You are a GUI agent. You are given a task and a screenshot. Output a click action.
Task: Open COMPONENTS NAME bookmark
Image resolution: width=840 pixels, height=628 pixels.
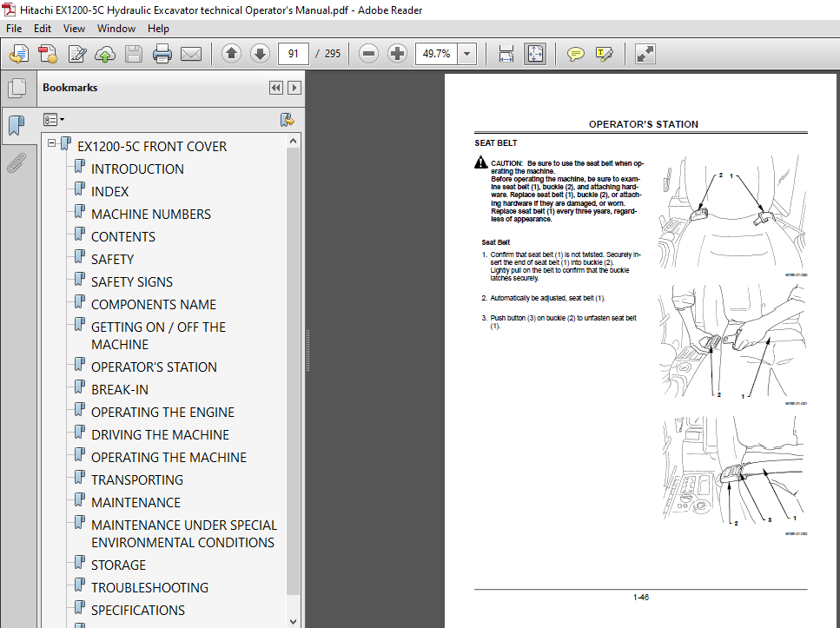pos(154,304)
